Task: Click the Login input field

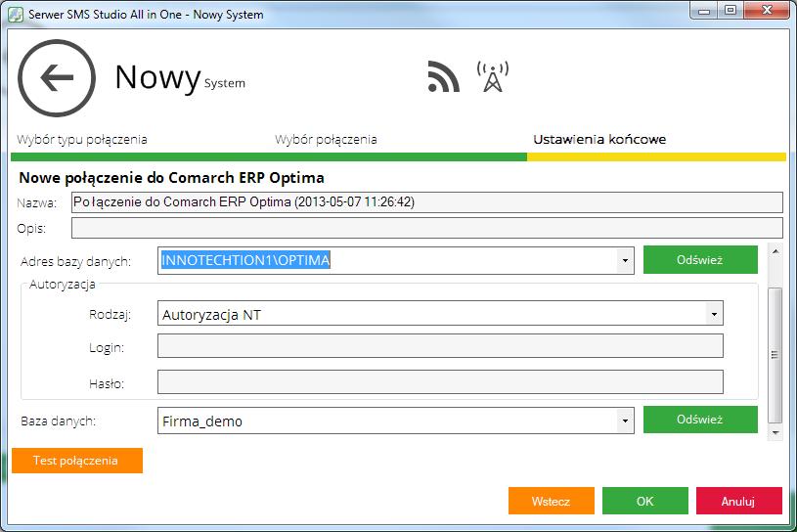Action: point(440,345)
